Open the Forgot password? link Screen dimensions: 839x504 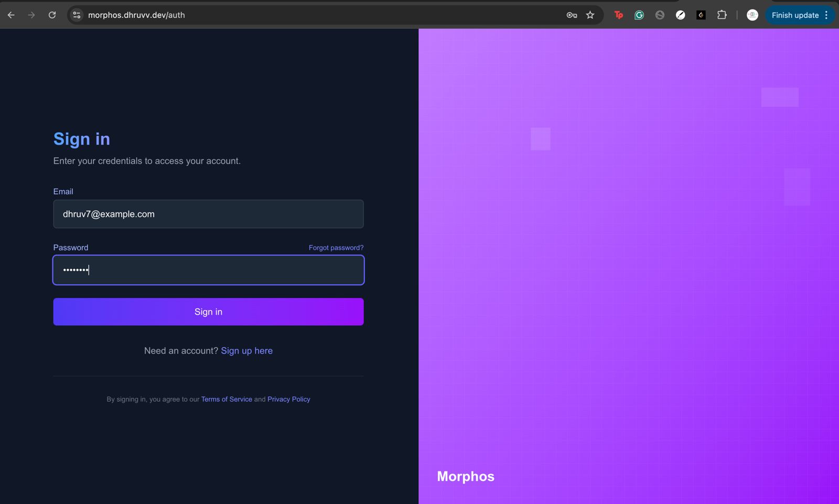(336, 248)
